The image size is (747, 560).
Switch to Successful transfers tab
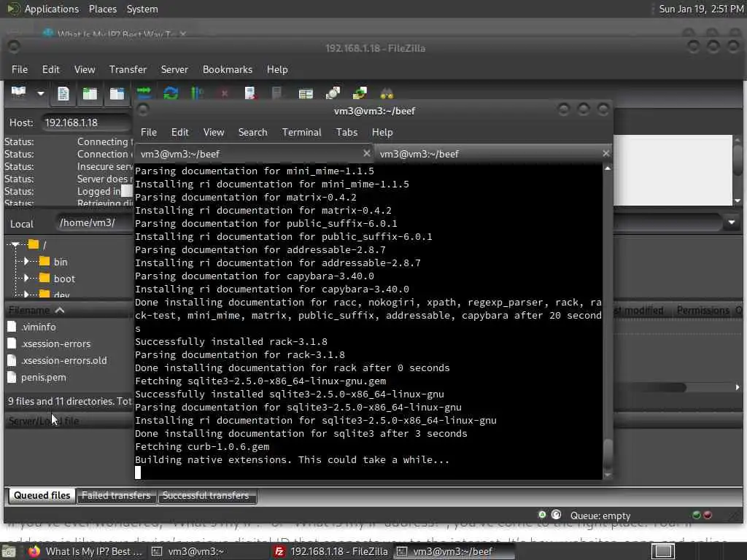tap(206, 496)
